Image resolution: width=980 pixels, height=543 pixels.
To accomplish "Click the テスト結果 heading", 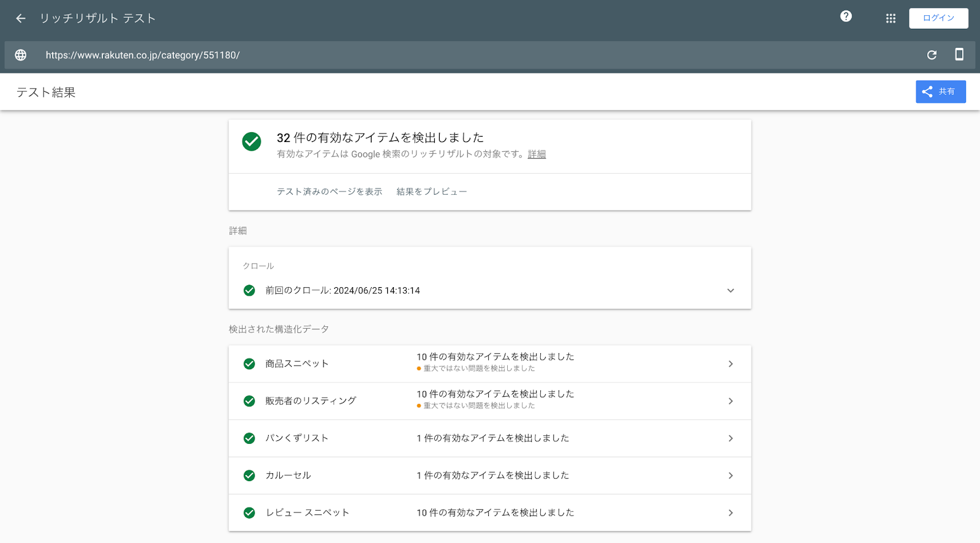I will click(x=46, y=92).
